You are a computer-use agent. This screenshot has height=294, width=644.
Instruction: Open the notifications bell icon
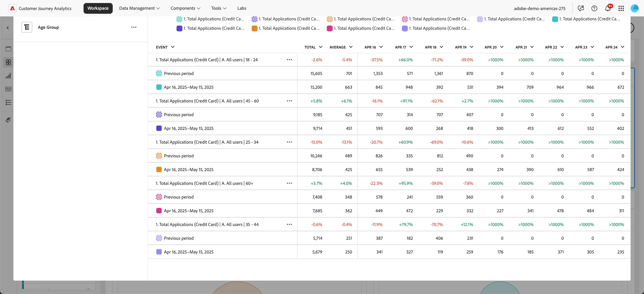608,8
